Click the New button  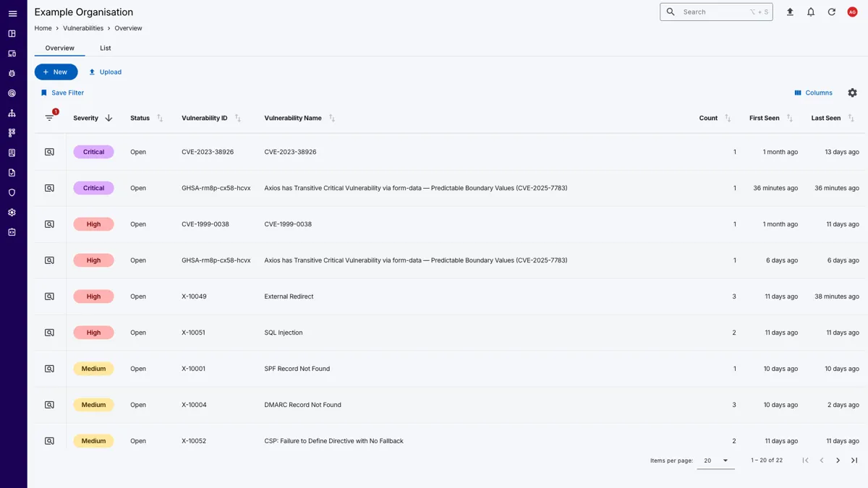(x=56, y=72)
